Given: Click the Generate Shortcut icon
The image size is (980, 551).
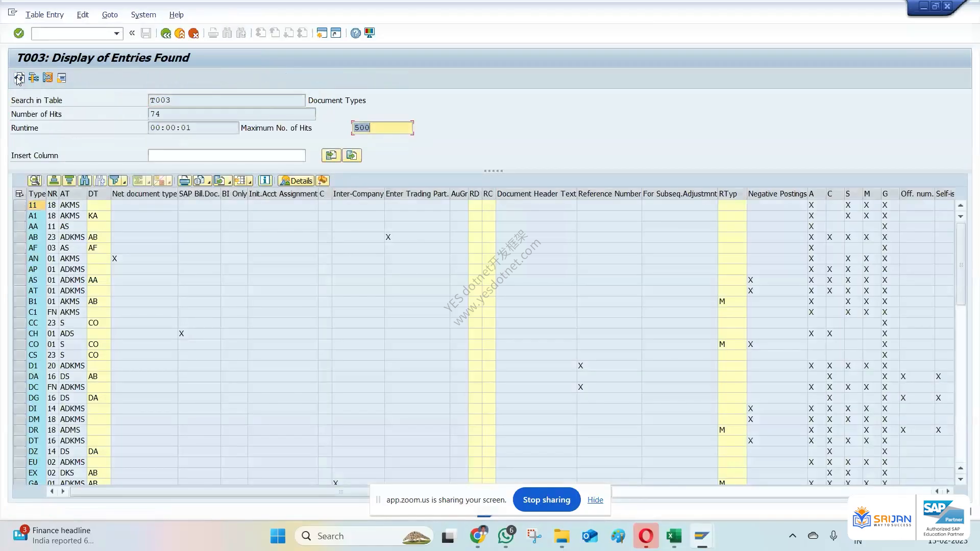Looking at the screenshot, I should [336, 33].
